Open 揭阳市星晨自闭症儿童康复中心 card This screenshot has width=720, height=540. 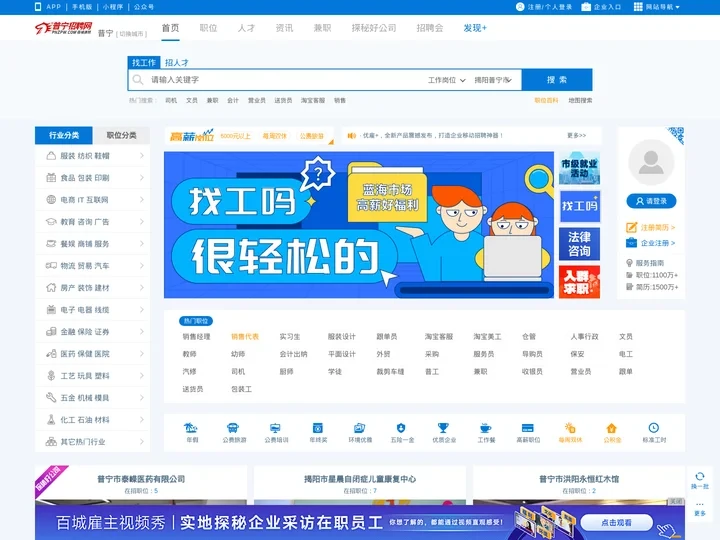[x=360, y=479]
